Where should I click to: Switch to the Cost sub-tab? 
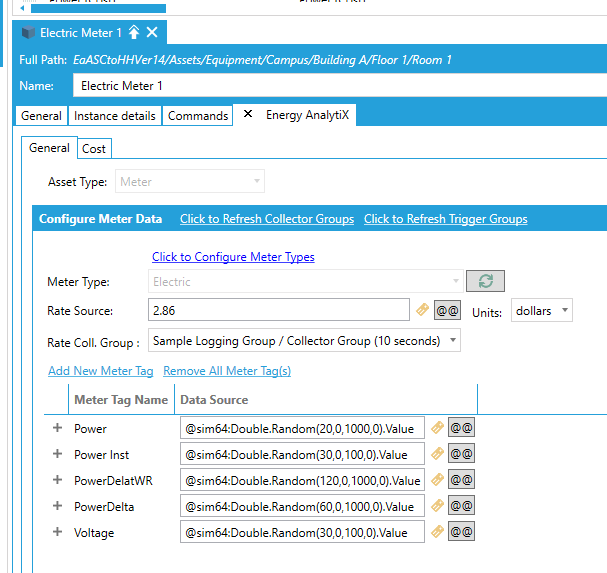94,149
